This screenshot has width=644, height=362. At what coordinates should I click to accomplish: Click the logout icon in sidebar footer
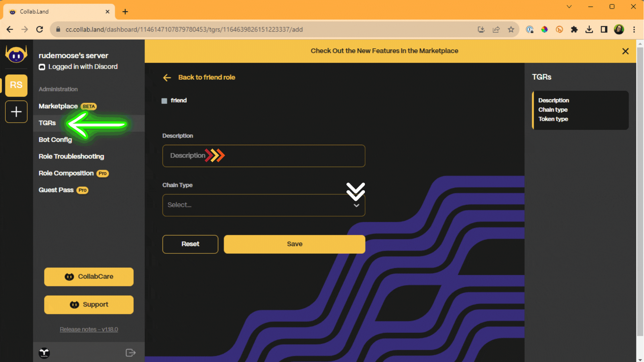tap(130, 353)
